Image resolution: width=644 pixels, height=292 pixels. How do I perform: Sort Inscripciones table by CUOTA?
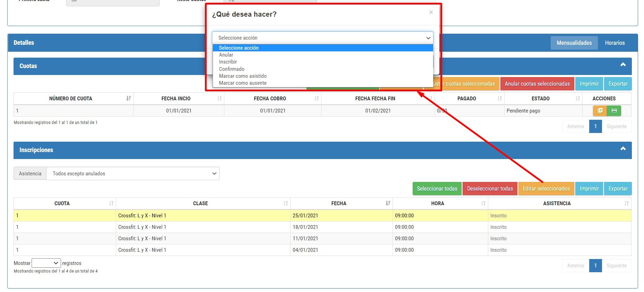click(x=65, y=203)
